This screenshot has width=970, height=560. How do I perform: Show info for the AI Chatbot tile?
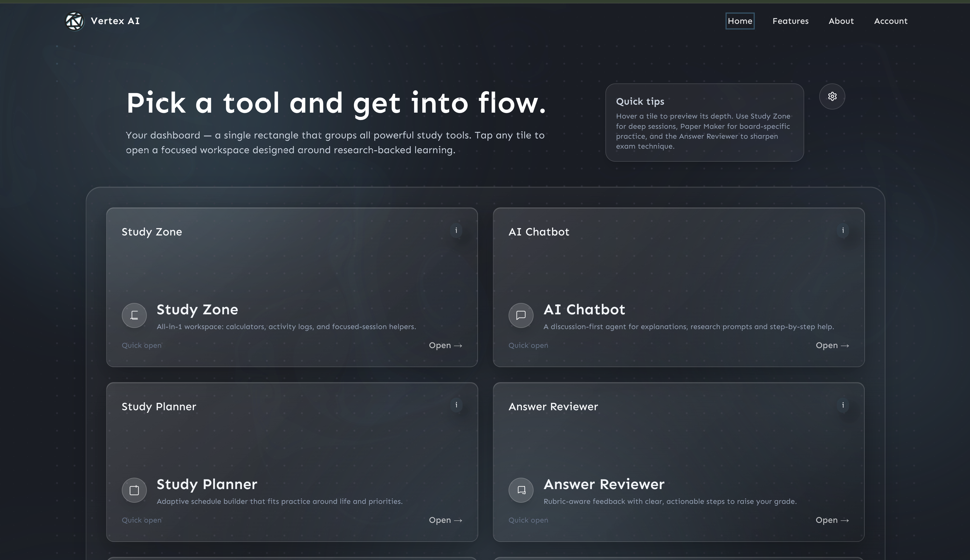pos(843,231)
